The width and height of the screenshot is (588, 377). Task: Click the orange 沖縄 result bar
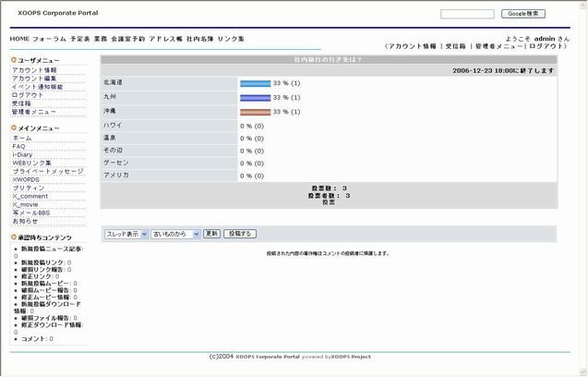click(x=255, y=111)
